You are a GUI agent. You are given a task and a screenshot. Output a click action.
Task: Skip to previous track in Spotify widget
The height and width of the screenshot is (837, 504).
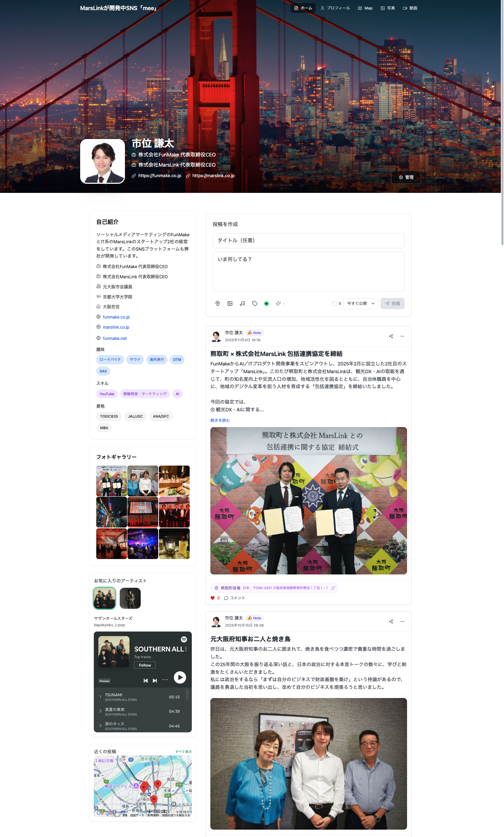pos(146,681)
